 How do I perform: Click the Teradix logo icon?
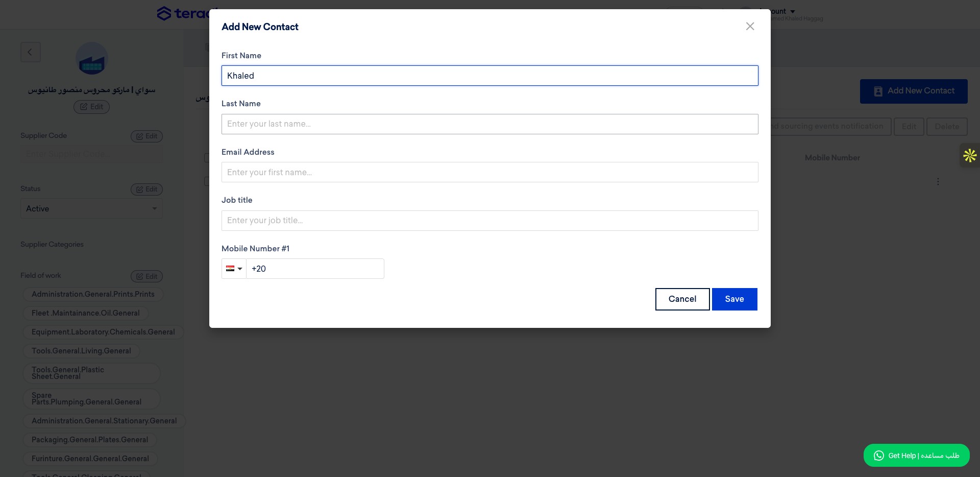pyautogui.click(x=164, y=13)
